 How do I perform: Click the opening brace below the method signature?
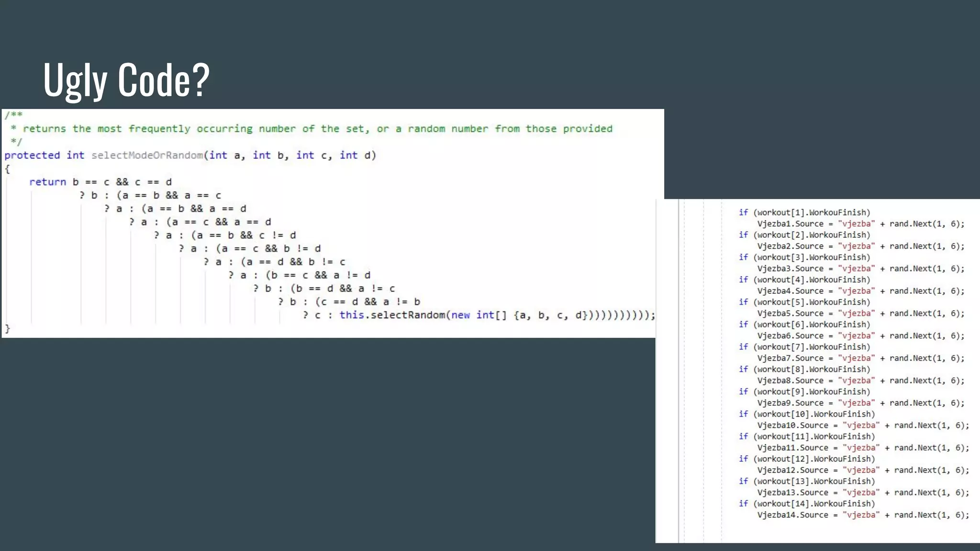pos(7,169)
